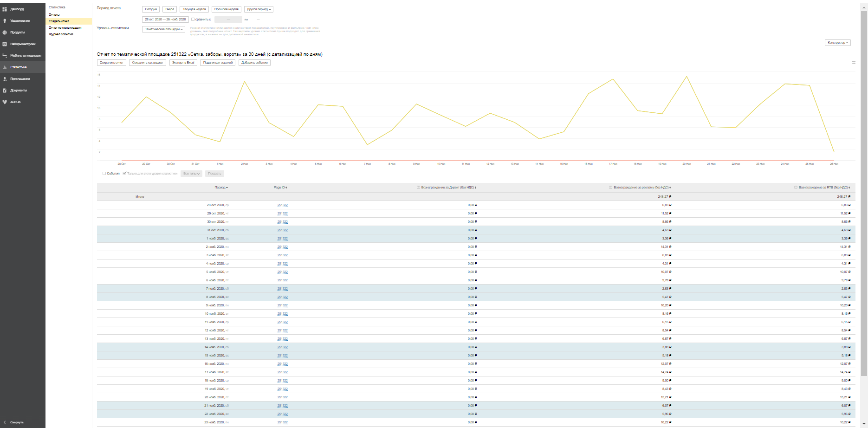Viewport: 868px width, 428px height.
Task: Choose 'Текущая неделя' period button
Action: click(194, 9)
